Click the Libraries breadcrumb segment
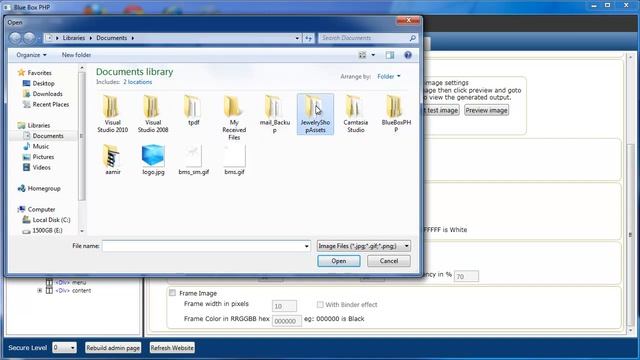The width and height of the screenshot is (640, 360). [x=74, y=38]
